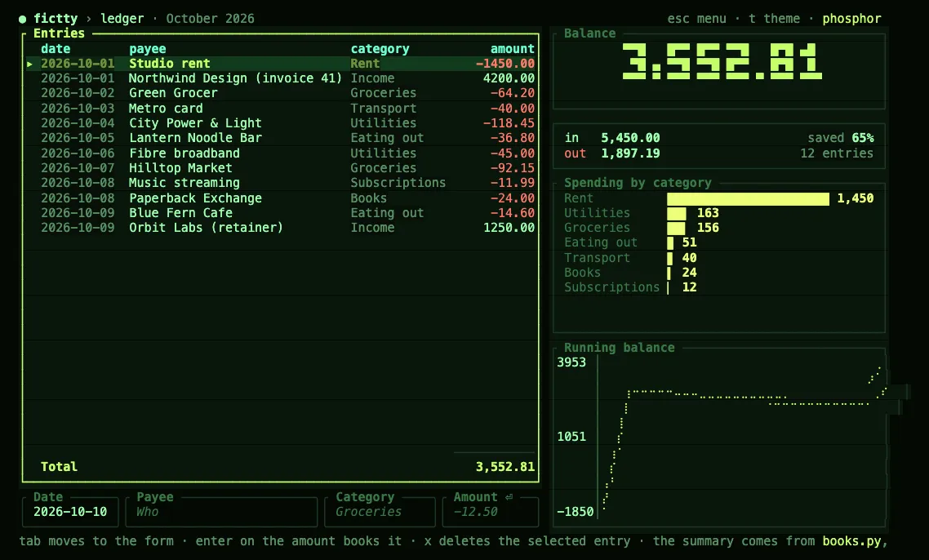Select the Lantern Noodle Bar entry
This screenshot has height=560, width=929.
tap(280, 138)
